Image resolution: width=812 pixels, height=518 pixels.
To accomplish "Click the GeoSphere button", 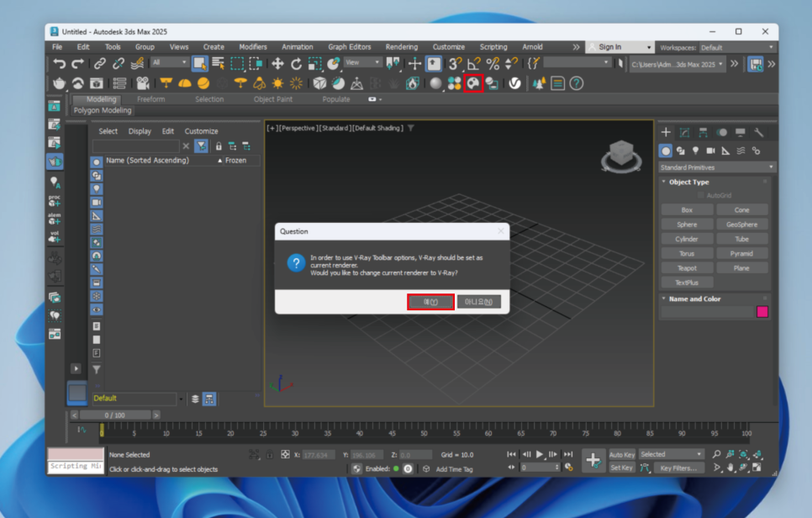I will [741, 225].
